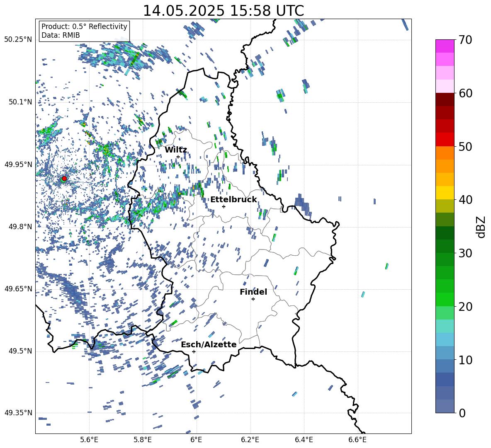Screen dimensions: 491x448
Task: Click the 40 tick on the colorbar
Action: click(x=465, y=200)
